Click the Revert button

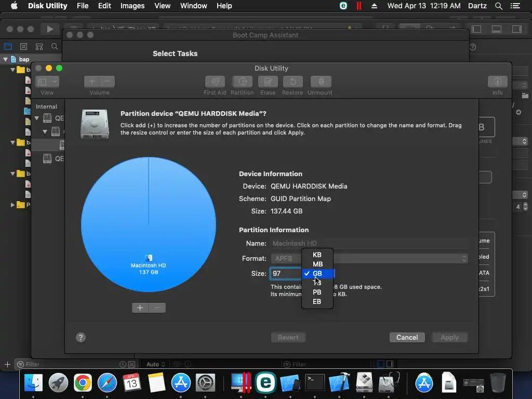(x=288, y=337)
